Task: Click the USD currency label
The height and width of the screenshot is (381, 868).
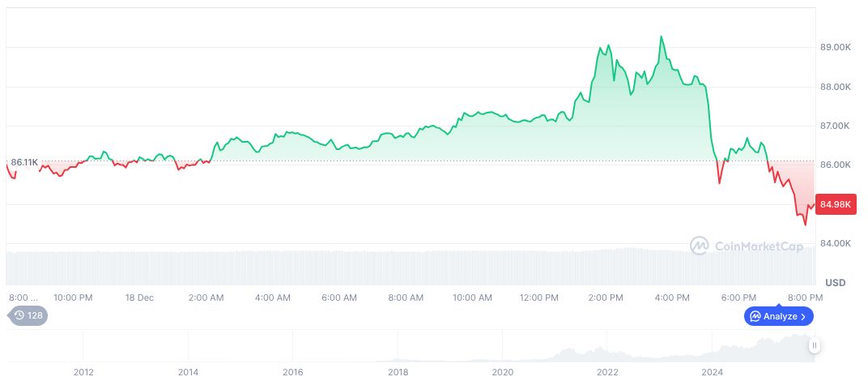Action: [835, 282]
